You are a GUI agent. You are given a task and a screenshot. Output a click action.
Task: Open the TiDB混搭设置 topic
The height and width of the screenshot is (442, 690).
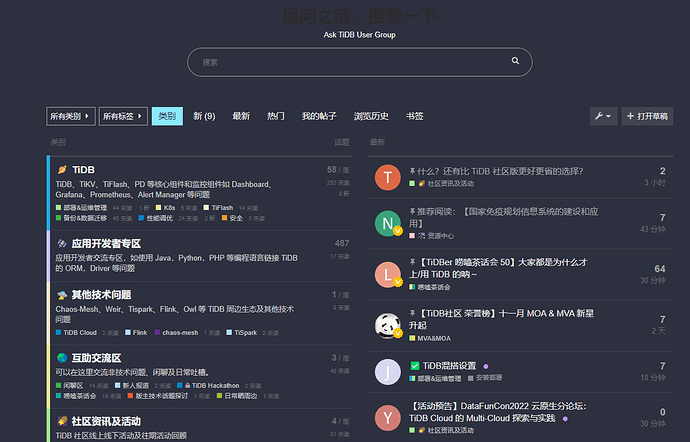point(449,366)
